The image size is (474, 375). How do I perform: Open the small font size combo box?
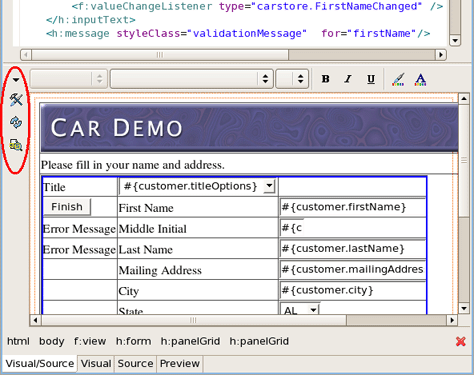click(292, 79)
